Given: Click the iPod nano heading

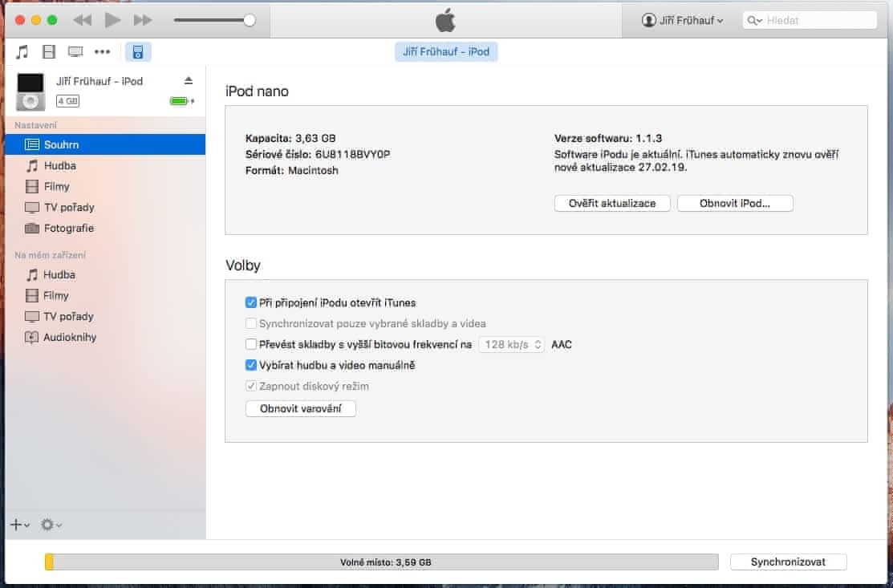Looking at the screenshot, I should tap(257, 91).
